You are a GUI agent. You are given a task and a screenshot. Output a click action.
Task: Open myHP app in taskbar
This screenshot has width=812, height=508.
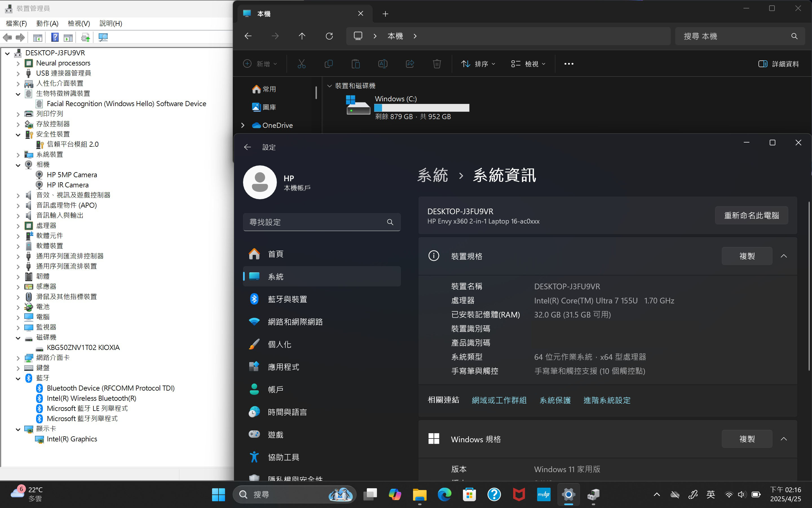(544, 494)
